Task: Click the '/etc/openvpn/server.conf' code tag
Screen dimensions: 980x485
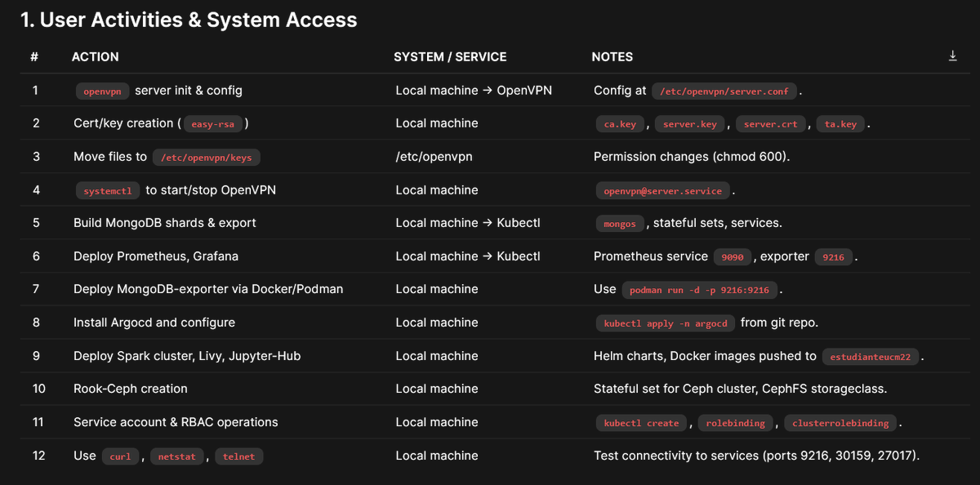Action: pos(724,91)
